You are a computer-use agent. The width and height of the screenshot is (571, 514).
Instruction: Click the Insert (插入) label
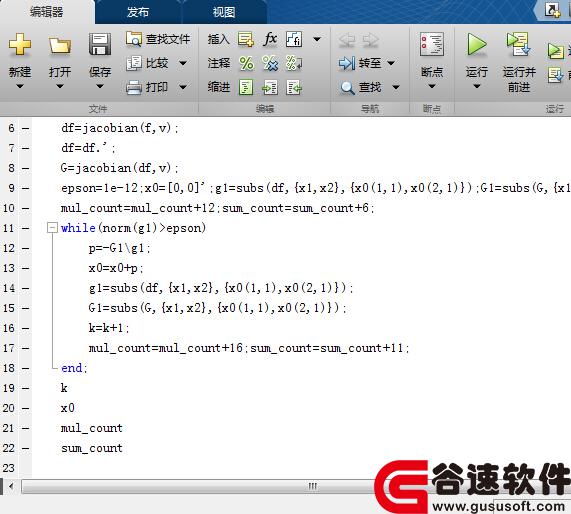pyautogui.click(x=218, y=39)
